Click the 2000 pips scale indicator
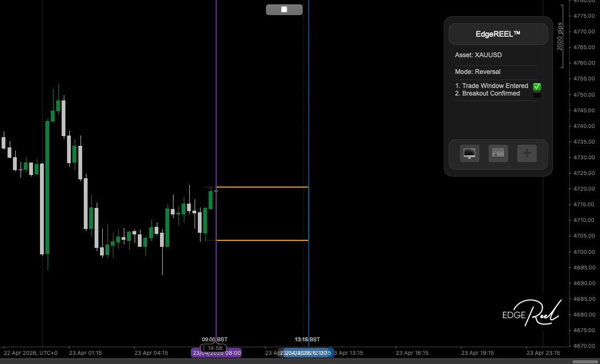The height and width of the screenshot is (364, 600). point(560,36)
